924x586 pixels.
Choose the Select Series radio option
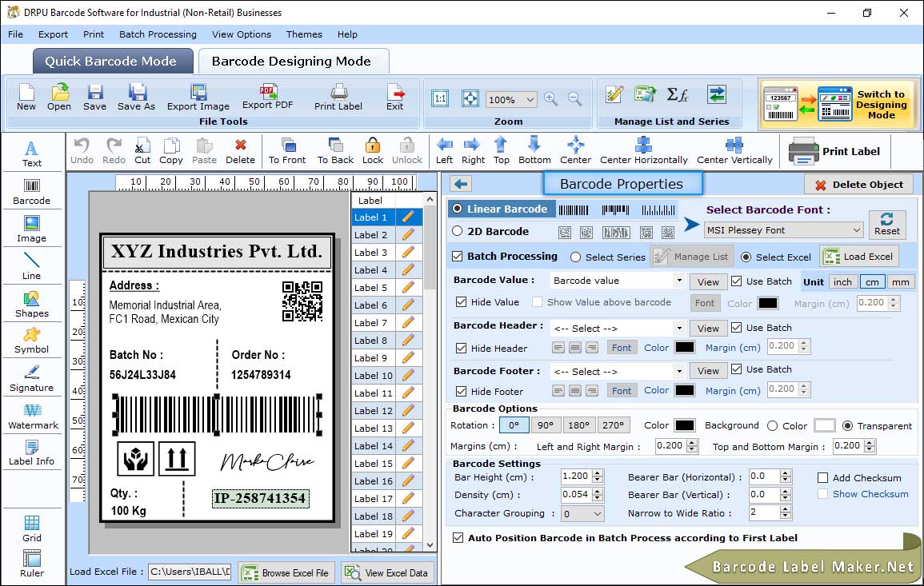576,257
